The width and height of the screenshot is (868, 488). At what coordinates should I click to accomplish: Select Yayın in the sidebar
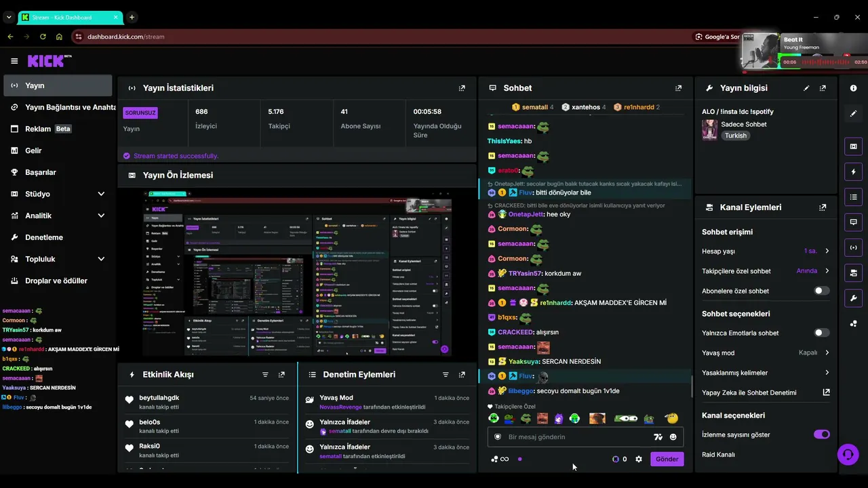pos(58,85)
